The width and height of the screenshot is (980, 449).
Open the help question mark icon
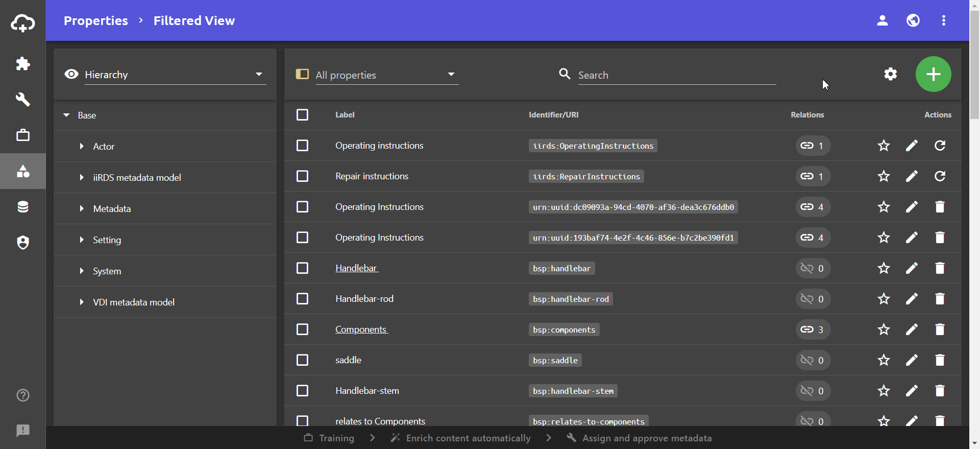point(23,395)
